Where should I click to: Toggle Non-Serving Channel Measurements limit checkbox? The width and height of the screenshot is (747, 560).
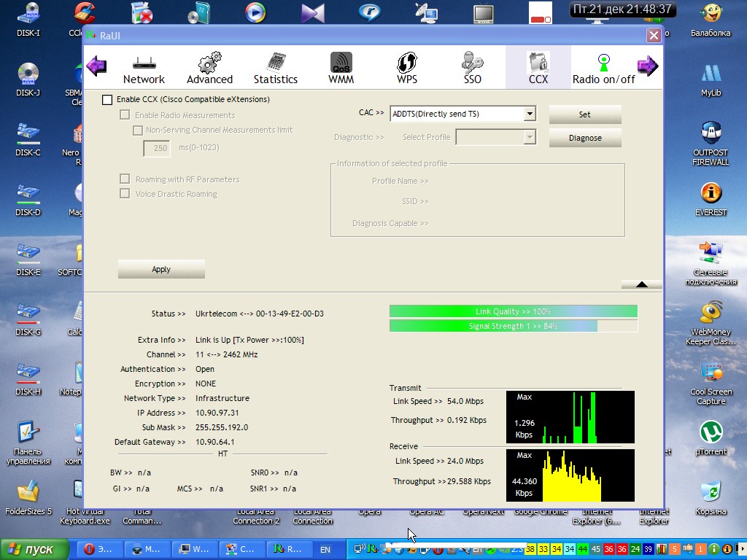pos(138,130)
